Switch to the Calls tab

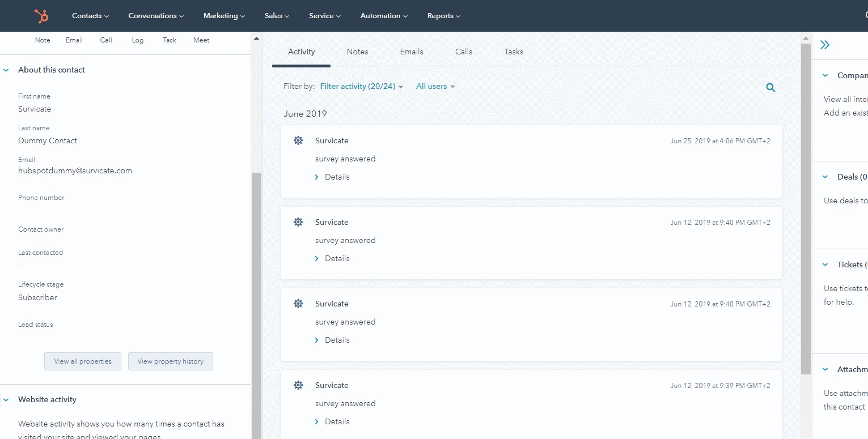(464, 52)
